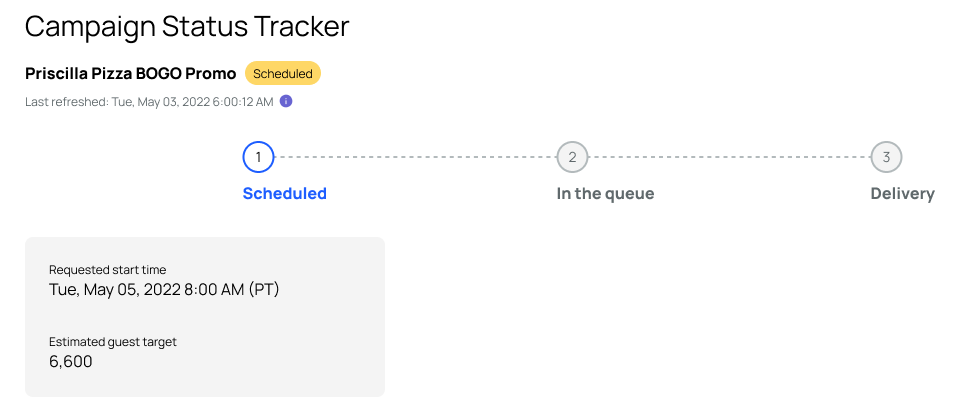Select step 3 circle in tracker

point(887,157)
